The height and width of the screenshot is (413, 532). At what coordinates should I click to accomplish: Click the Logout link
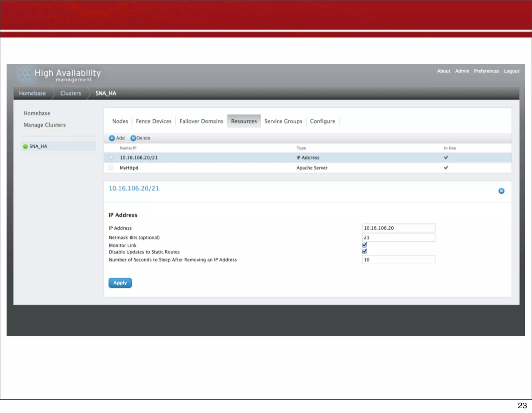click(x=511, y=71)
